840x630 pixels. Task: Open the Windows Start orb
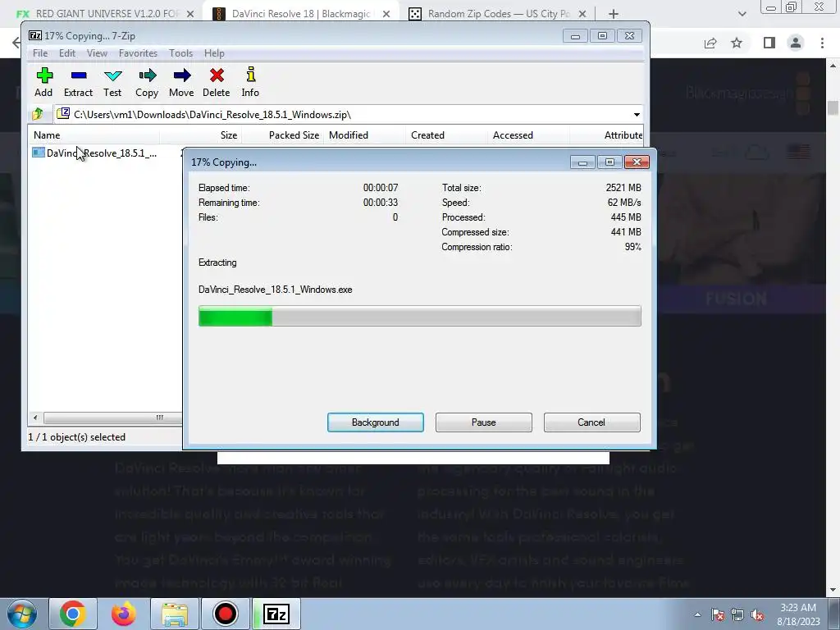click(x=21, y=614)
